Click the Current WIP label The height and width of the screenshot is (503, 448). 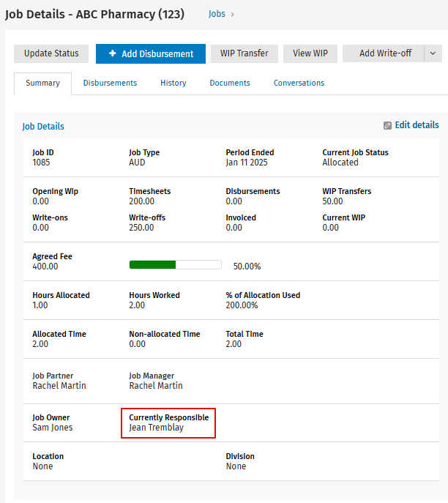point(344,217)
